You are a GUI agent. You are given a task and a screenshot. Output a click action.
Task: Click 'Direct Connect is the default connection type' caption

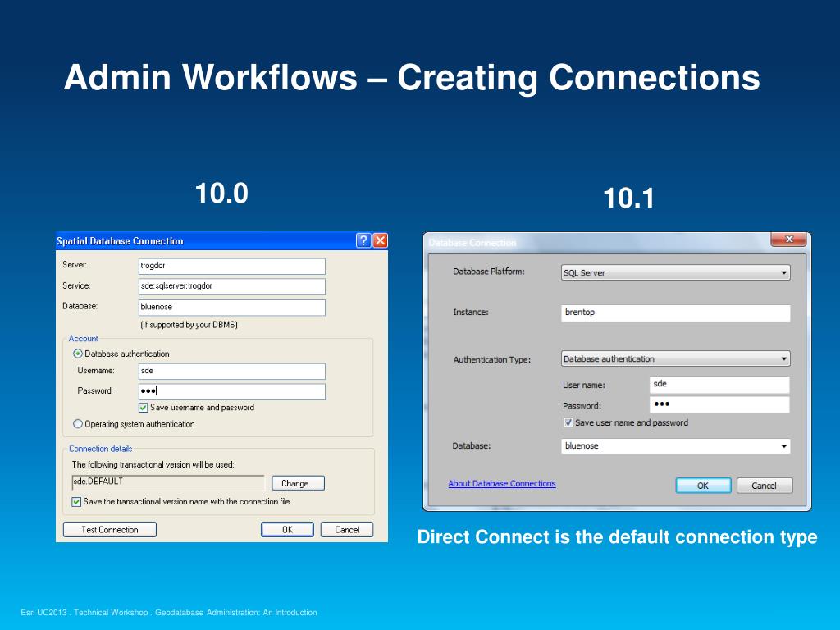pos(617,537)
